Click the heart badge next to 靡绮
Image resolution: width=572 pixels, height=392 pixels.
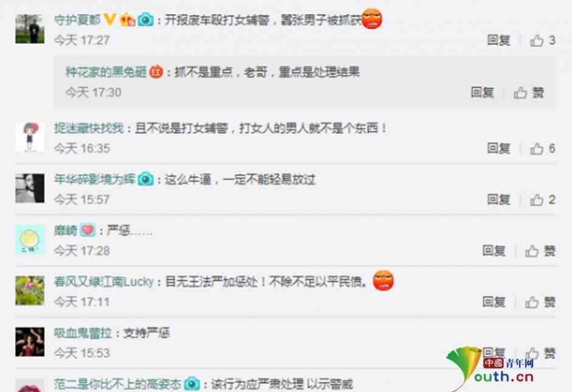(88, 230)
